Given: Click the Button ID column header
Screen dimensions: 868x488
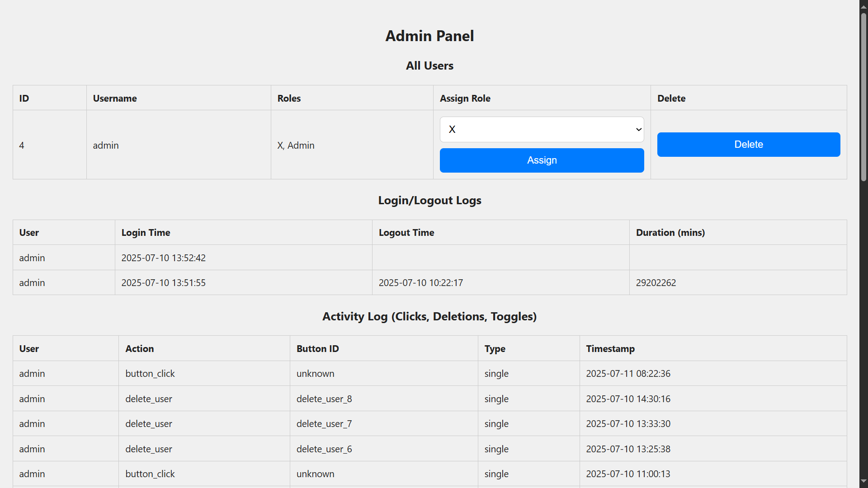Looking at the screenshot, I should tap(317, 349).
